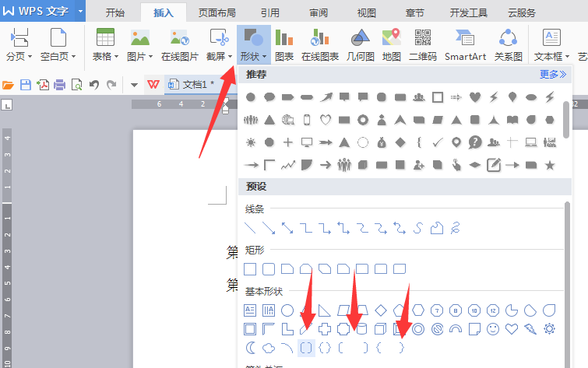The width and height of the screenshot is (588, 368).
Task: Switch to the 审阅 tab
Action: [x=319, y=12]
